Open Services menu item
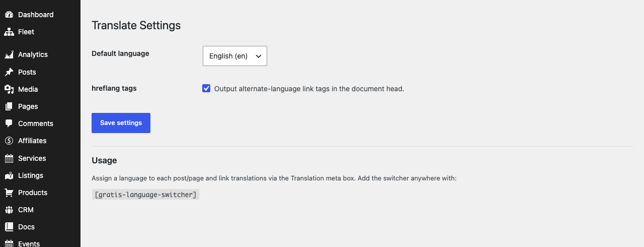This screenshot has width=644, height=247. click(x=40, y=158)
